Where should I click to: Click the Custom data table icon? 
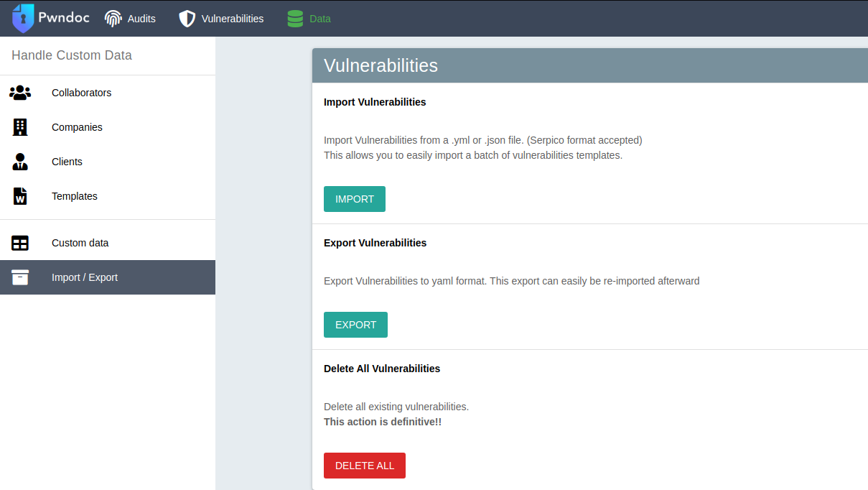tap(20, 243)
